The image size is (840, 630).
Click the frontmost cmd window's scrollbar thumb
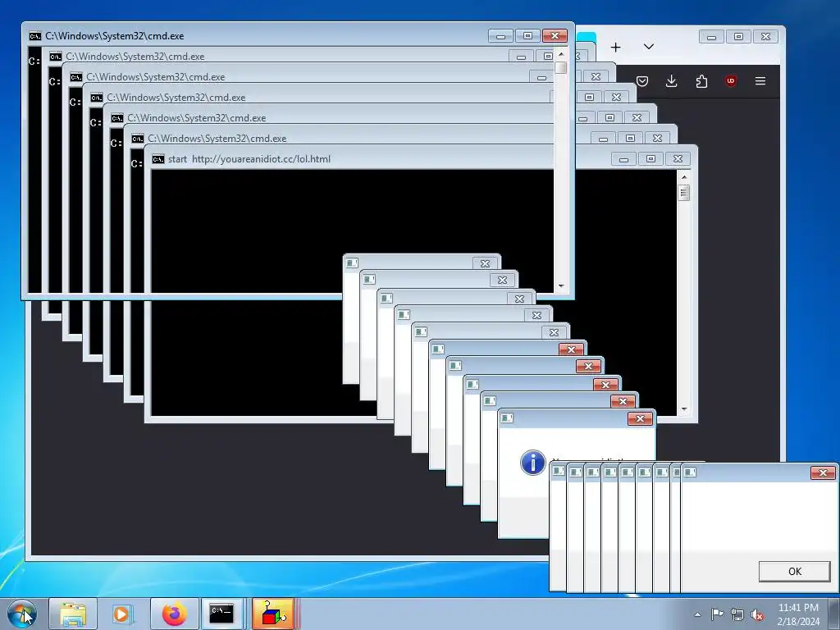coord(561,67)
